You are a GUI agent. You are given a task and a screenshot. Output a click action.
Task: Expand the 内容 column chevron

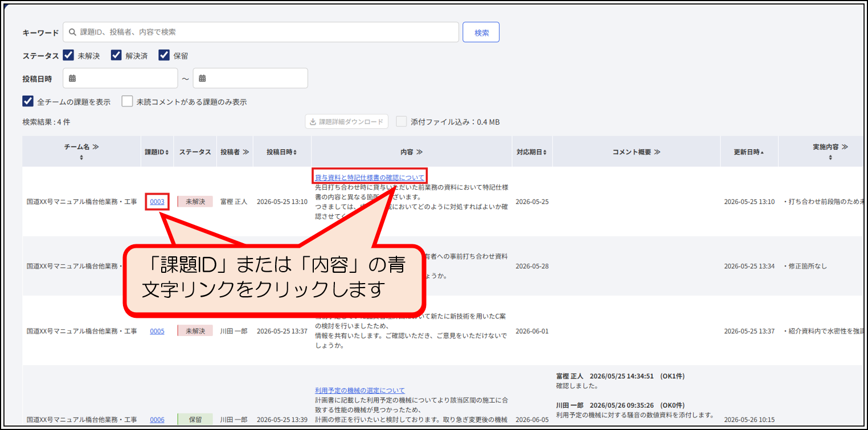tap(419, 152)
